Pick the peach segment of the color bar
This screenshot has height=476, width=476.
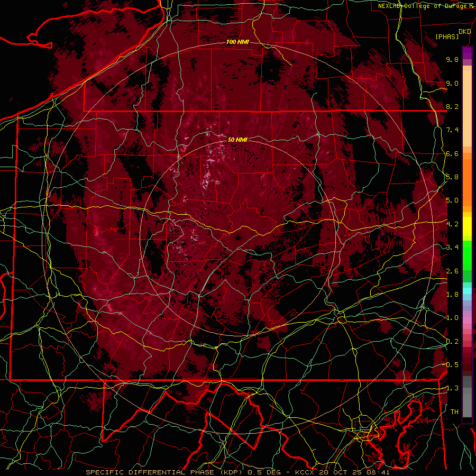tap(467, 106)
